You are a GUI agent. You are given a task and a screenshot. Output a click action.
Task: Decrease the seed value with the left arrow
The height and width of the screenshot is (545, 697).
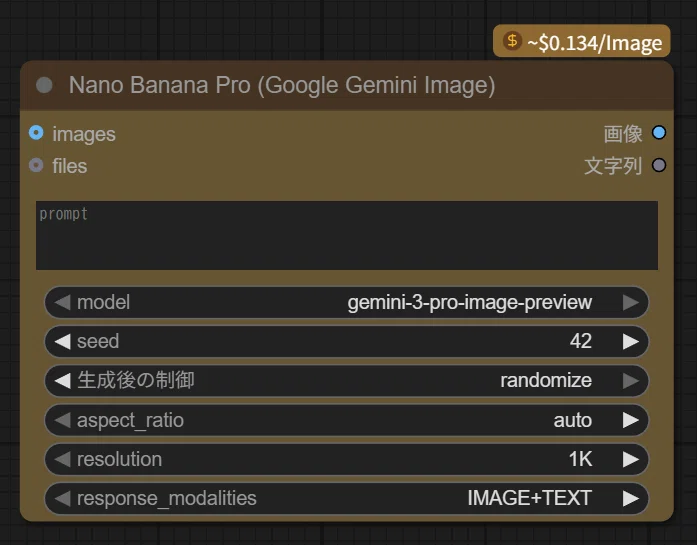[62, 341]
